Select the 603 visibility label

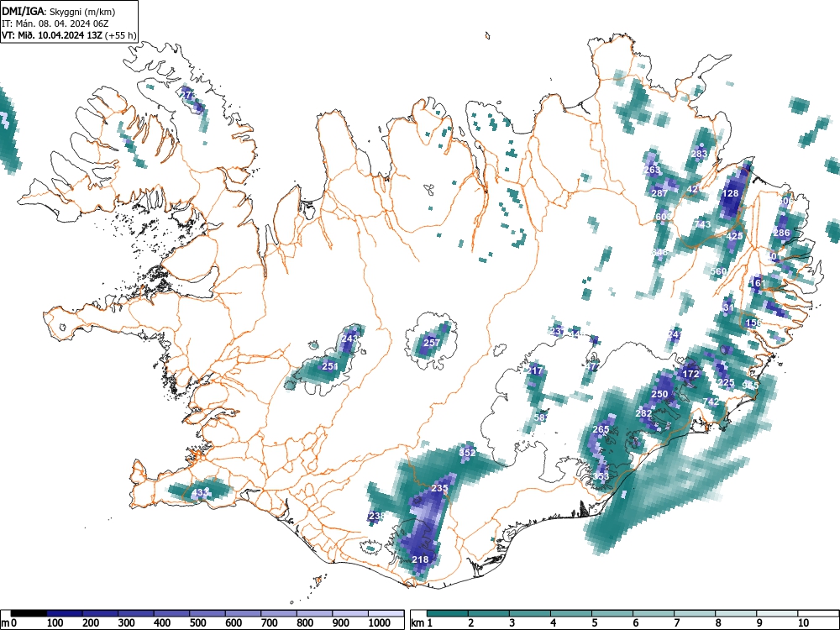point(664,217)
